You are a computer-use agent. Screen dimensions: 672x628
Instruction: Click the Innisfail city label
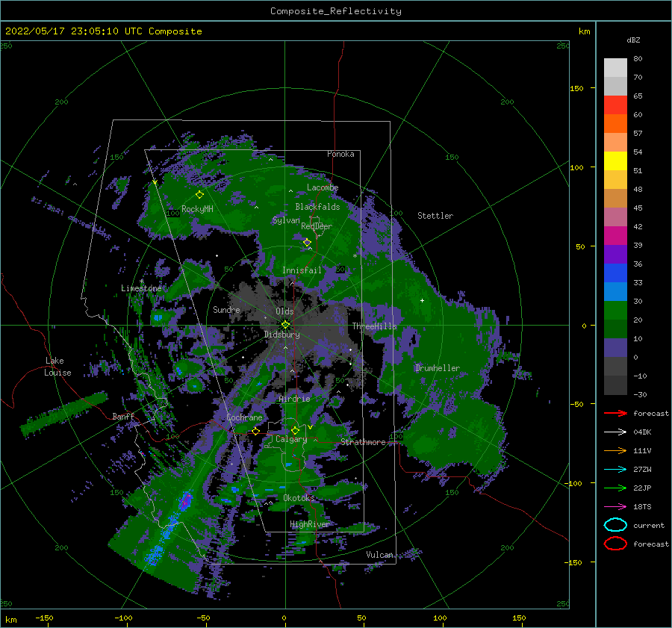pos(302,270)
